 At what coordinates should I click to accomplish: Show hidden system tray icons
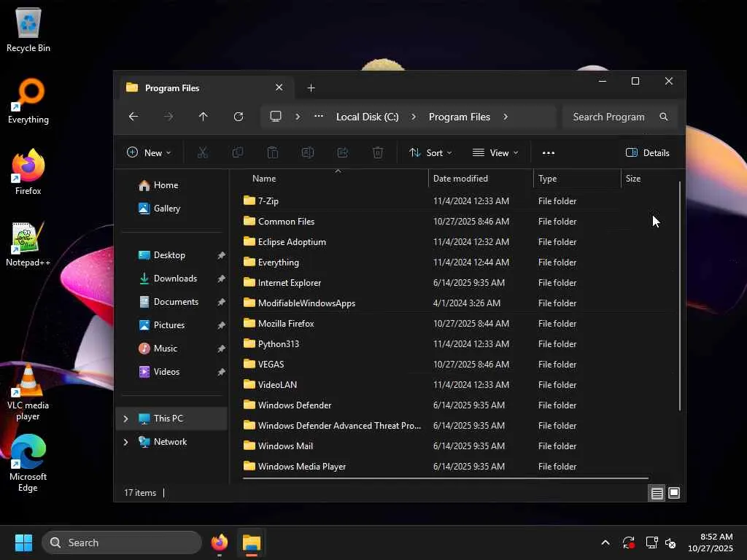click(x=605, y=542)
